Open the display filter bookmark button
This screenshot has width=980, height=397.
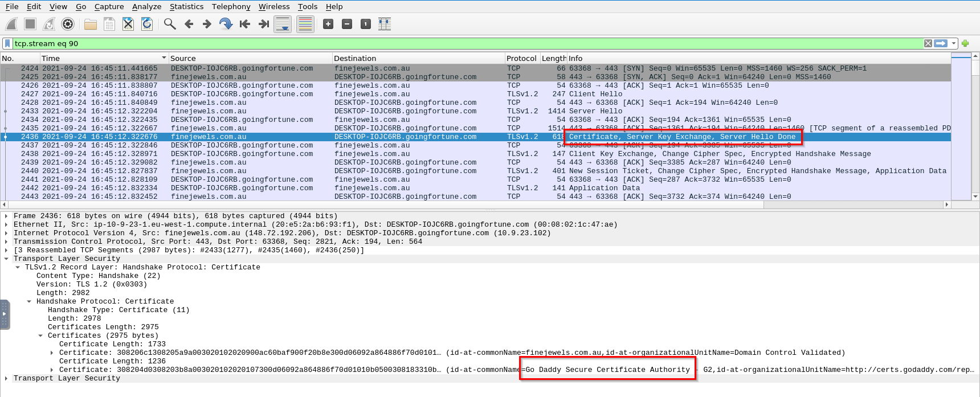[7, 43]
